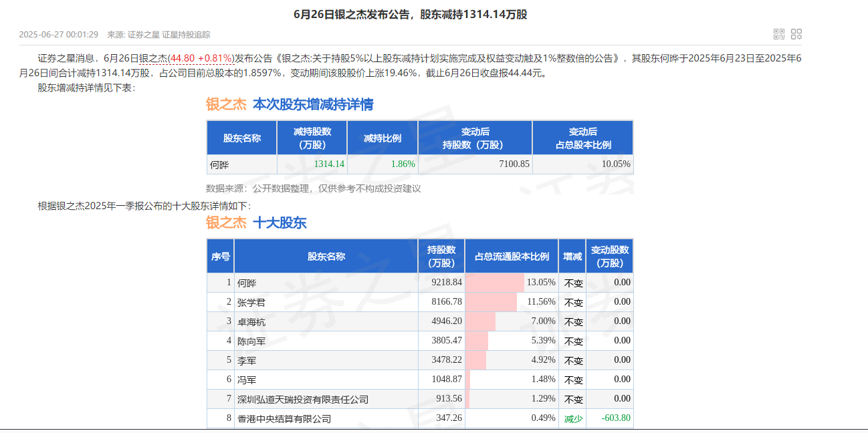Click the 减持股数（万股） column header
868x433 pixels.
pos(312,138)
